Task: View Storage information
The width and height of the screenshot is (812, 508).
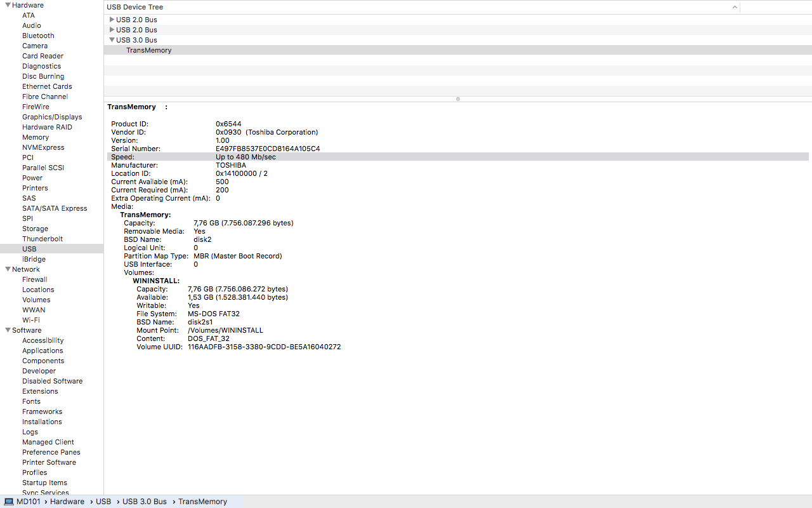Action: [35, 229]
